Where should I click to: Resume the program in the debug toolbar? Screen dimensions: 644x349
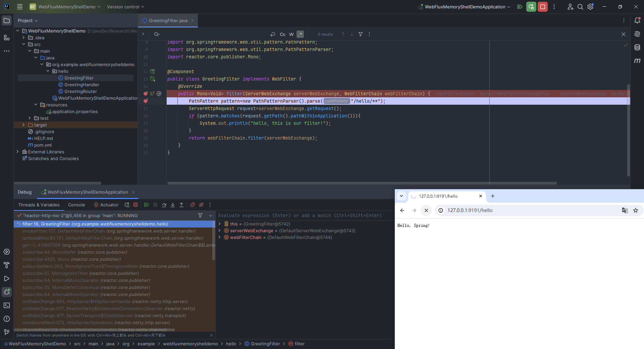coord(147,205)
